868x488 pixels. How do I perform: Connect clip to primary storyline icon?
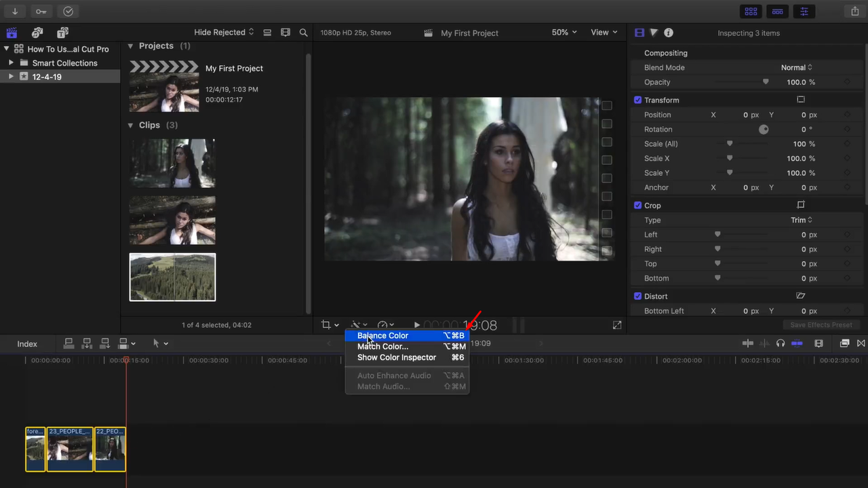(x=68, y=343)
